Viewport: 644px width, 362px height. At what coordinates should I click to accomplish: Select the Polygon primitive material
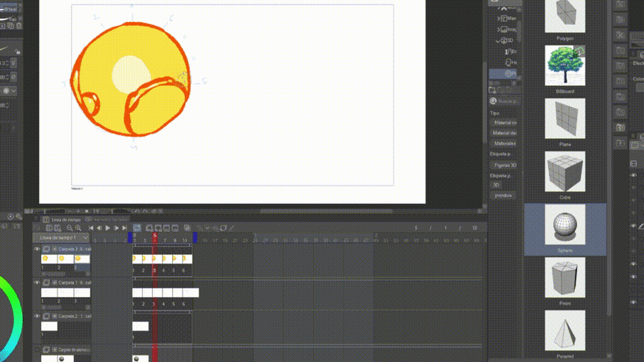pos(565,16)
